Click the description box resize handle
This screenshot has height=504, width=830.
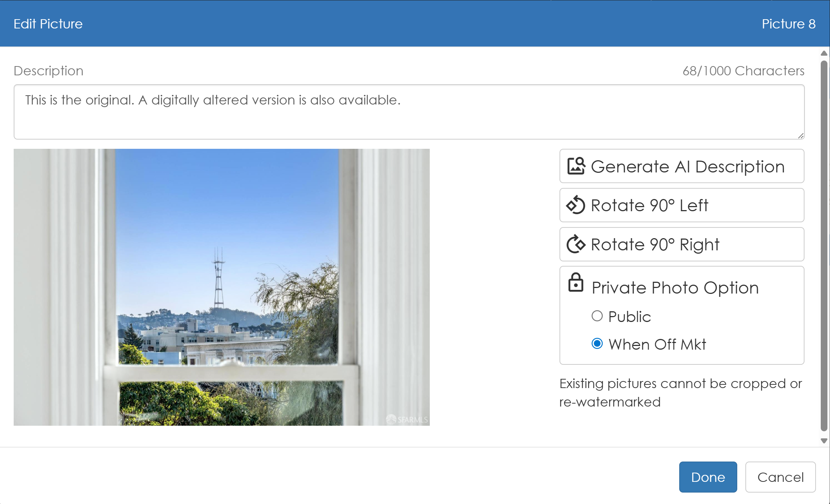[800, 136]
